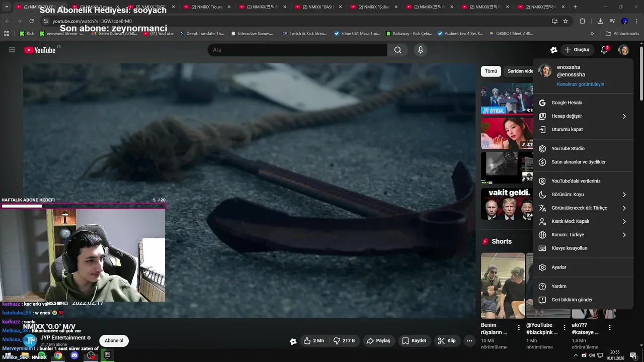Open Google Hesabı from the account menu

(x=583, y=103)
